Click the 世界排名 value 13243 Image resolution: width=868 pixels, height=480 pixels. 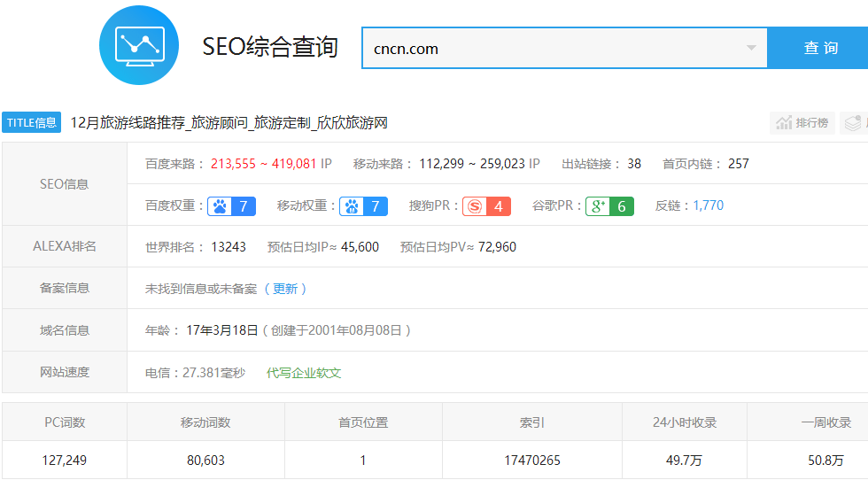click(x=229, y=247)
